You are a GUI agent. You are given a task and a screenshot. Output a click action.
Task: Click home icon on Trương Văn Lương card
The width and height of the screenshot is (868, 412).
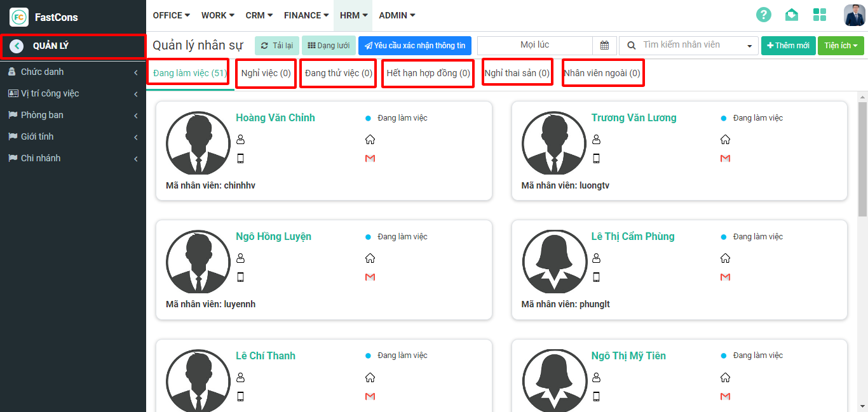coord(725,140)
